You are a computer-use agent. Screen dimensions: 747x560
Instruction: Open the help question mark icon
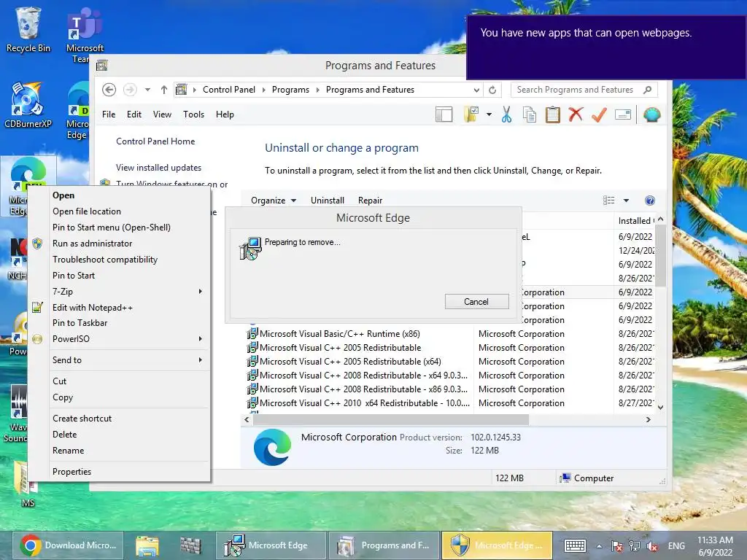[649, 201]
